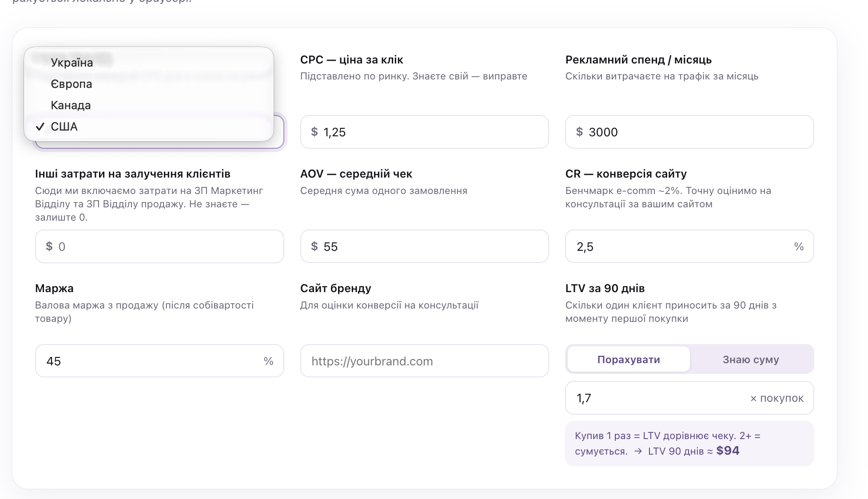
Task: Select the checked США option
Action: [149, 127]
